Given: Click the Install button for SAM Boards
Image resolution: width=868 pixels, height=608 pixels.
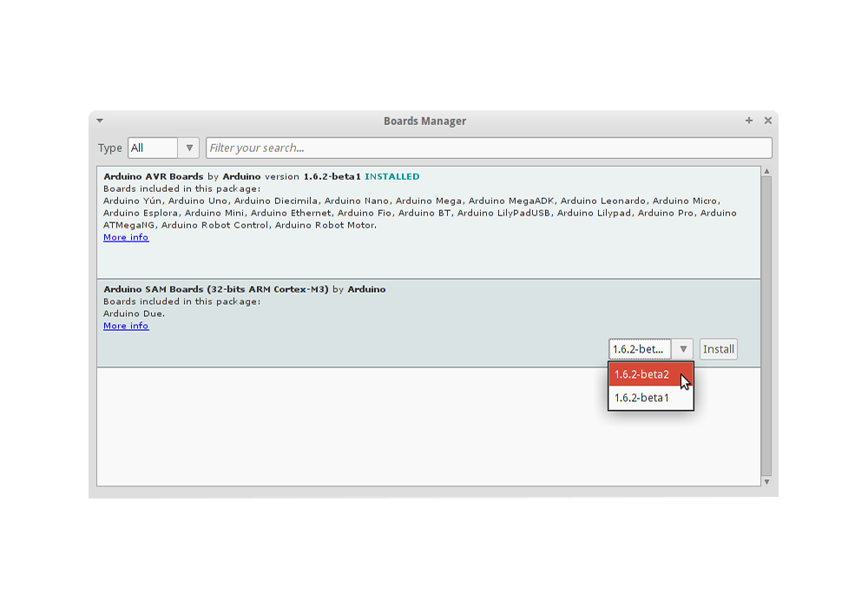Looking at the screenshot, I should (719, 349).
